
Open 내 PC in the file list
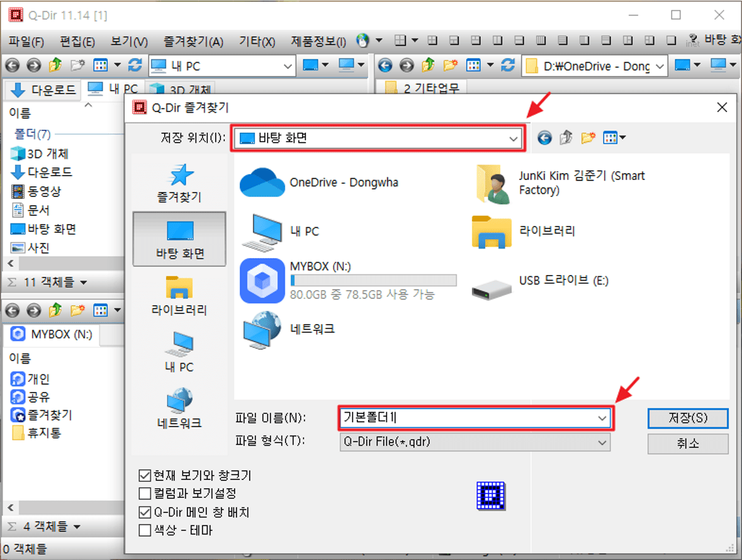pos(281,232)
